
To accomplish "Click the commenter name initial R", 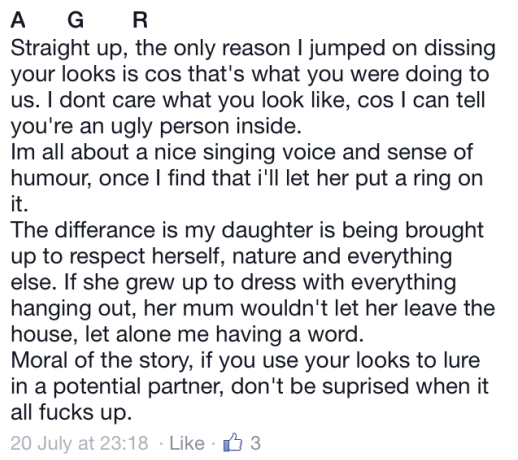I will (x=140, y=20).
